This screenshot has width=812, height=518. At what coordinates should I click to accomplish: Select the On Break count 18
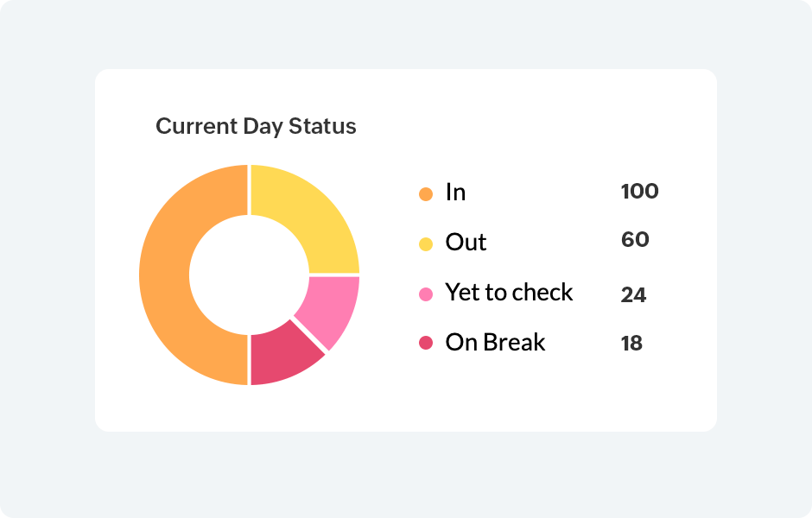[x=631, y=344]
